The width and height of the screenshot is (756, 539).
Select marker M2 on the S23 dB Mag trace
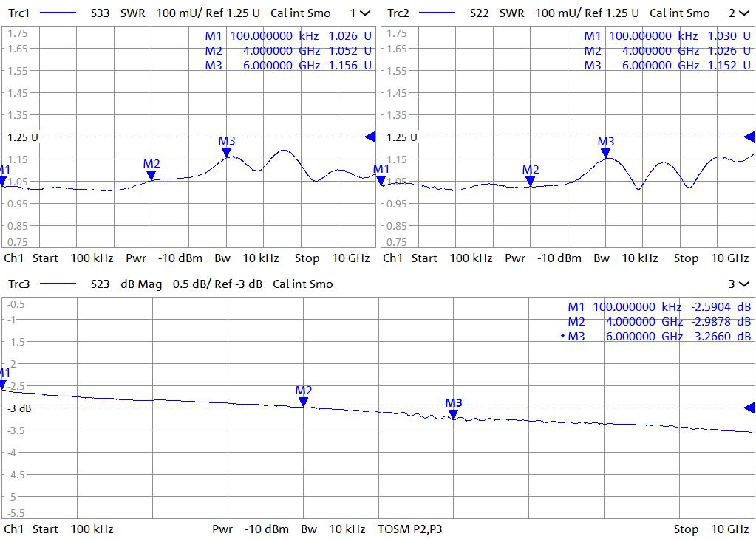pos(303,402)
